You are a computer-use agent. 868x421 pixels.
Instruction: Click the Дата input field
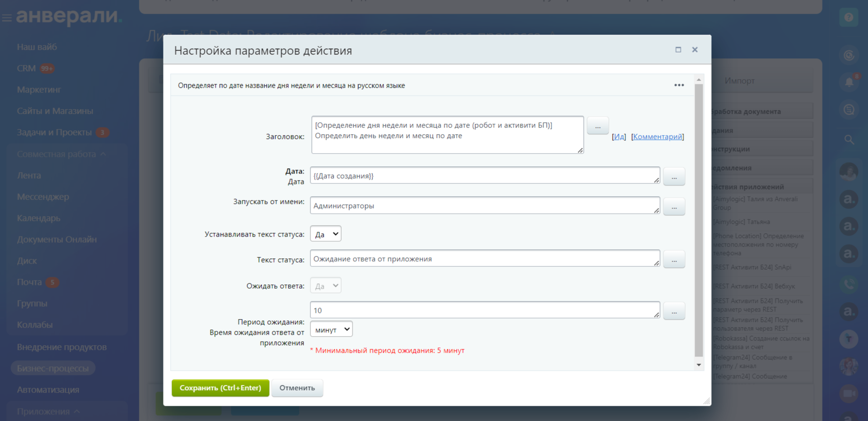(x=483, y=176)
